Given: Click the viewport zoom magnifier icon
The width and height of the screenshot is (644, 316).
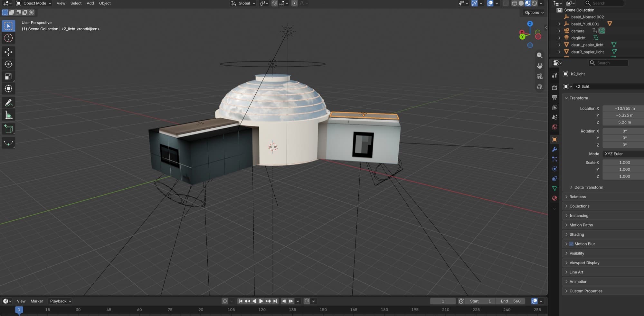Looking at the screenshot, I should tap(540, 55).
